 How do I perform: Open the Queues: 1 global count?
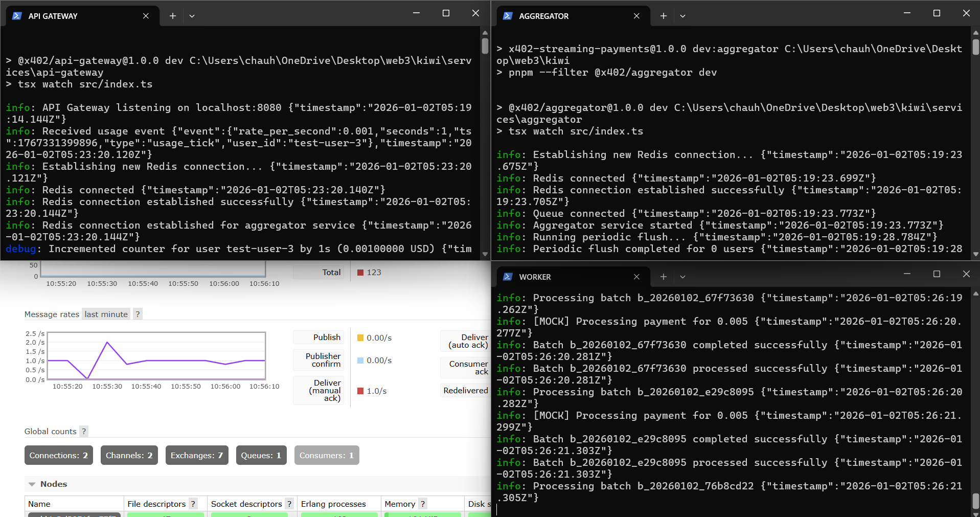[261, 455]
